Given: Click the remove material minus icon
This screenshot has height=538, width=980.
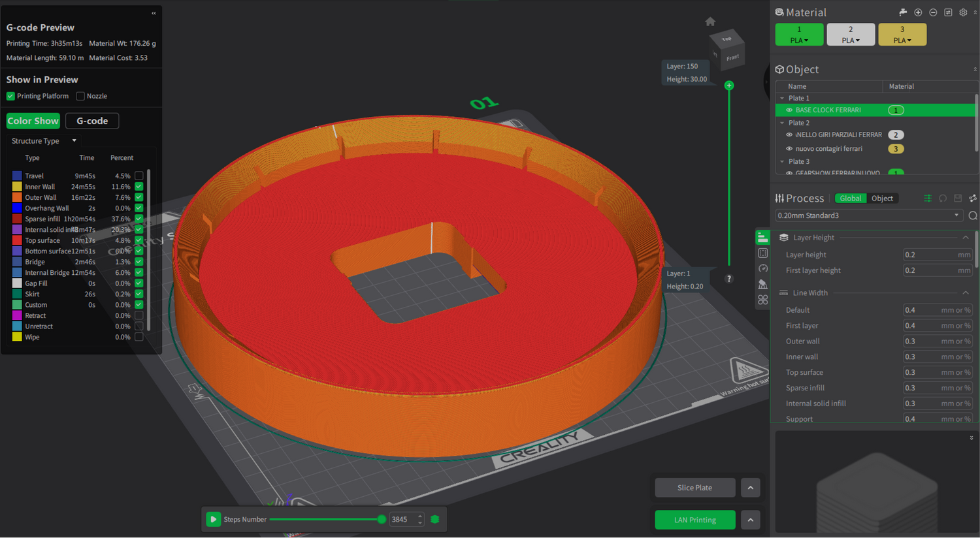Looking at the screenshot, I should (x=933, y=12).
